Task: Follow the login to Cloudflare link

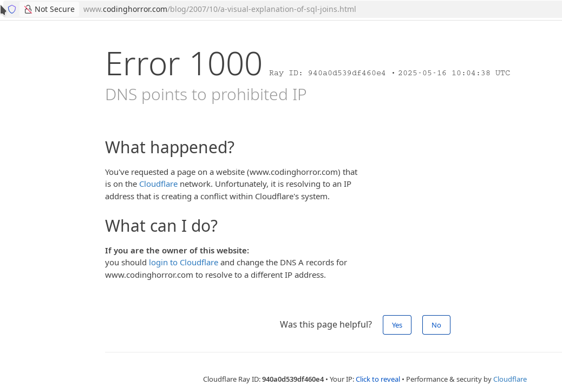Action: pos(184,263)
